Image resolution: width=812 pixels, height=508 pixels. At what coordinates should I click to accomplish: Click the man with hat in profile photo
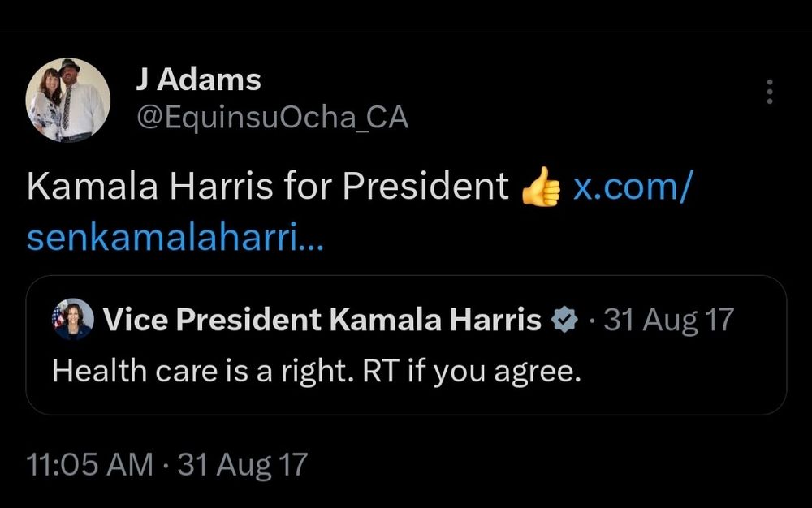point(80,99)
